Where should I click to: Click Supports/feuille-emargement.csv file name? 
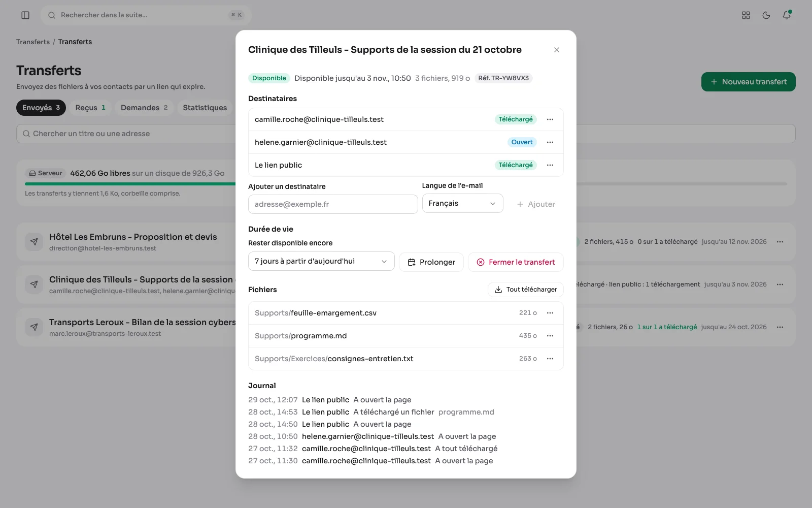click(x=316, y=313)
